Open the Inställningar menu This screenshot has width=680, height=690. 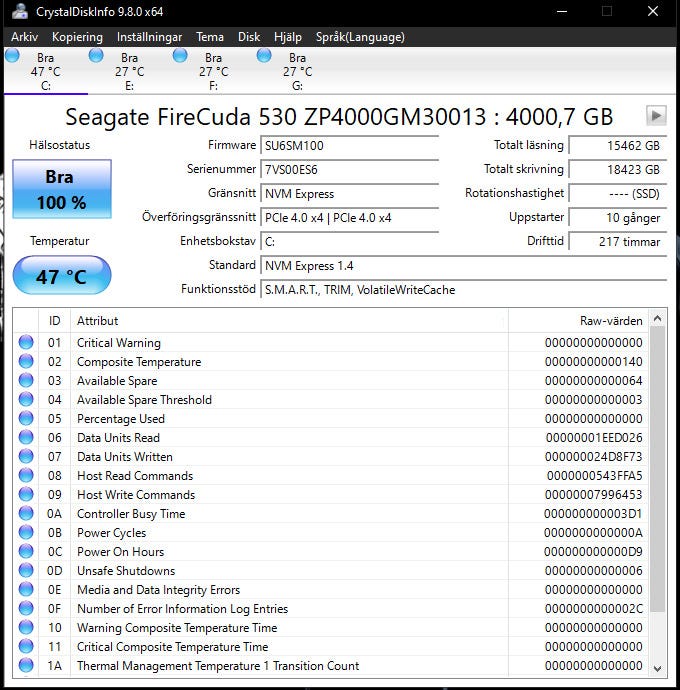149,37
